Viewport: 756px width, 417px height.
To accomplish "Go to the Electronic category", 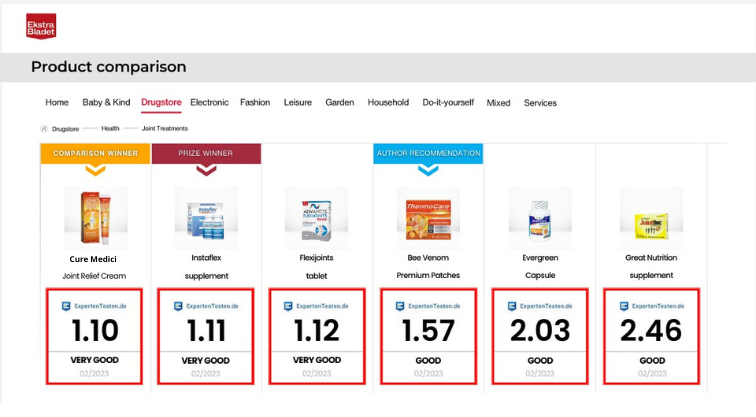I will [x=209, y=102].
